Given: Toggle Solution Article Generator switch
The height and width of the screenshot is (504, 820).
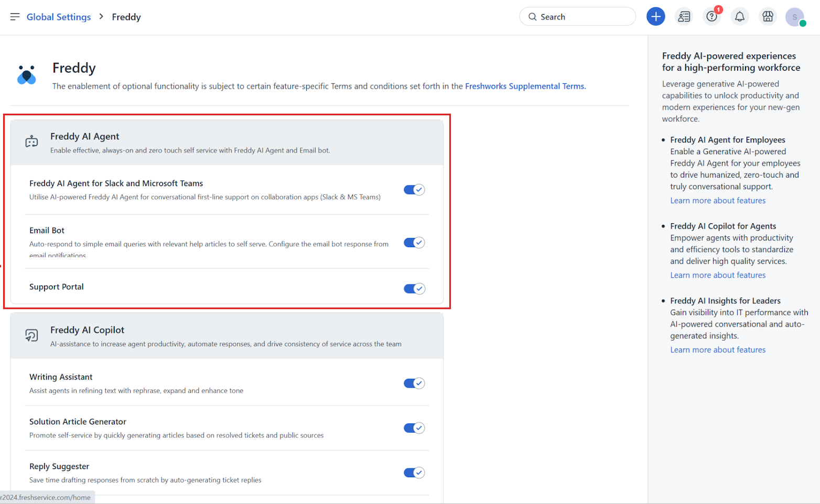Looking at the screenshot, I should [x=414, y=428].
